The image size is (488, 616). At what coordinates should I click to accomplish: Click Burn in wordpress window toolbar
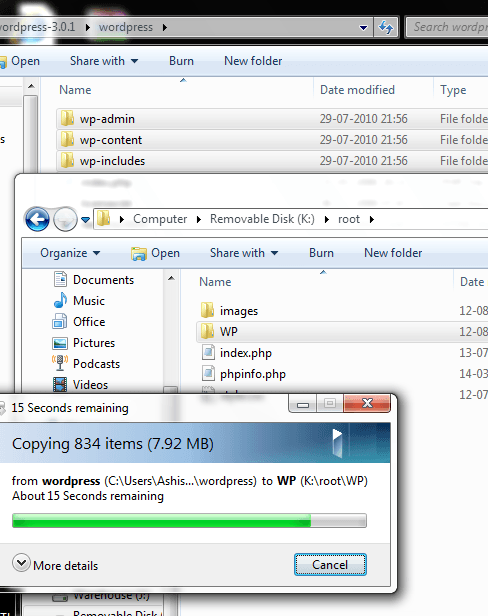click(181, 61)
